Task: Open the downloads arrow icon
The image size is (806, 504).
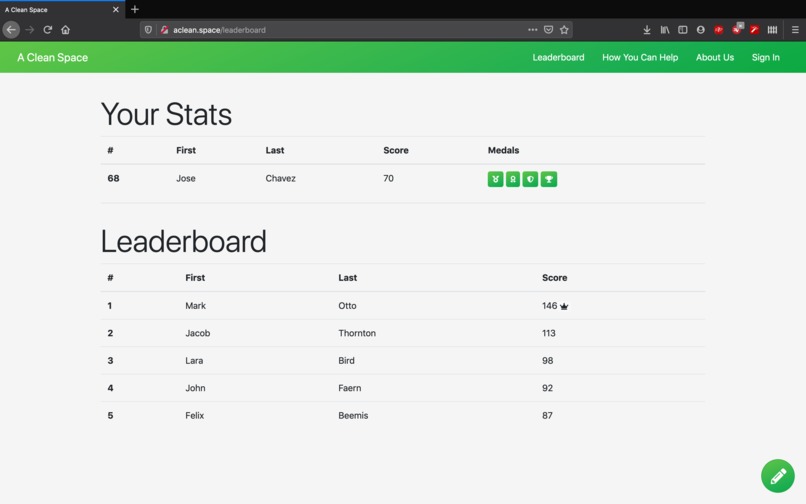Action: (x=647, y=30)
